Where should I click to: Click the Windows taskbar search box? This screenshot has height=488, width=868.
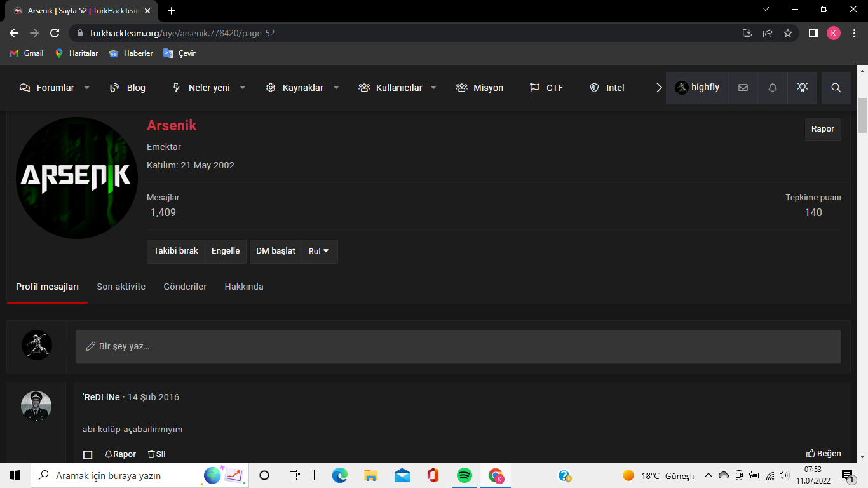point(140,475)
